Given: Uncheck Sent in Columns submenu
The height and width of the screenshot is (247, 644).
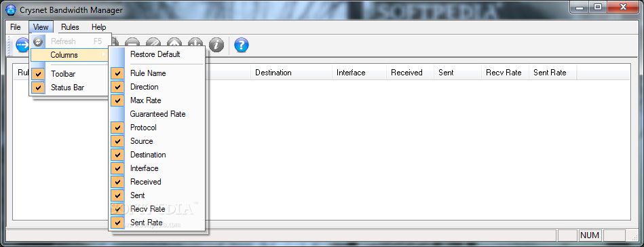Looking at the screenshot, I should coord(157,195).
